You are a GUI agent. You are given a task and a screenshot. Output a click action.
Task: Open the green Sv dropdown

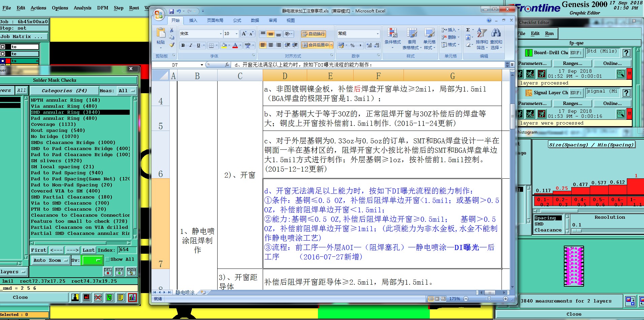(x=93, y=260)
